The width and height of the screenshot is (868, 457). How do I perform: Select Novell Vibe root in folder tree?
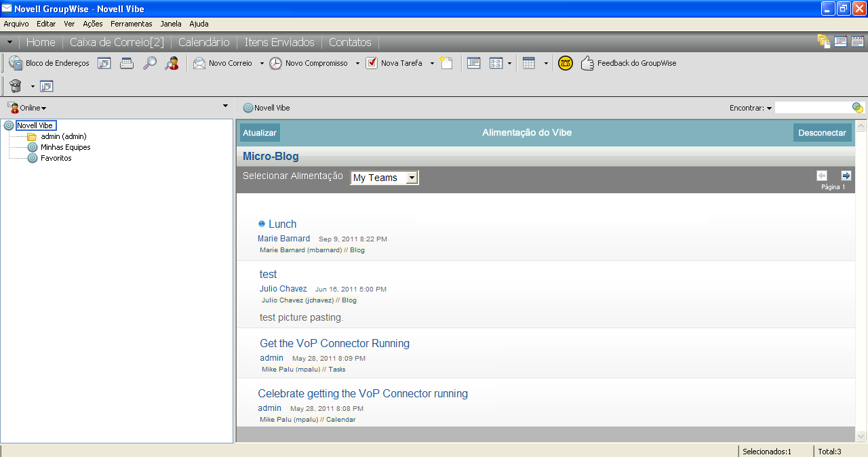pyautogui.click(x=35, y=125)
